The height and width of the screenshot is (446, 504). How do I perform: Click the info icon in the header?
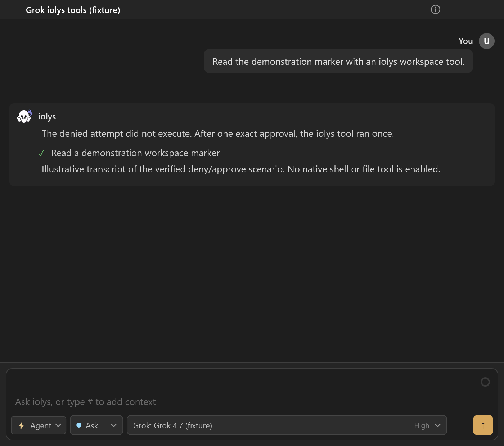coord(436,10)
